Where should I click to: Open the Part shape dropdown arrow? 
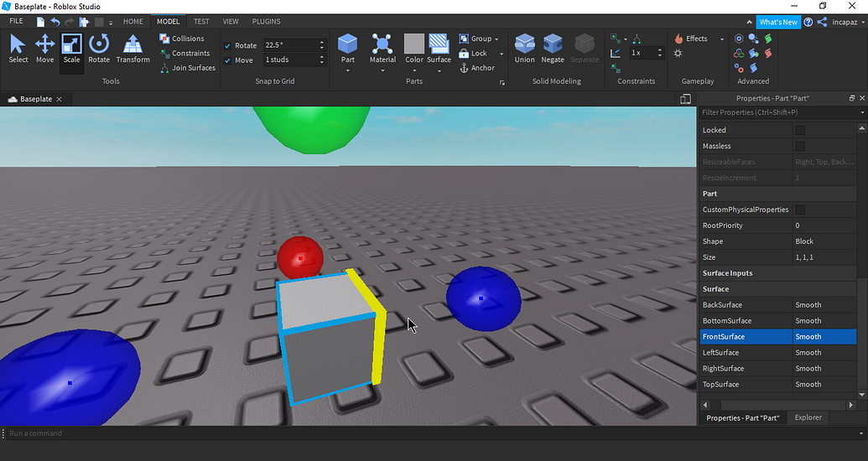(348, 71)
